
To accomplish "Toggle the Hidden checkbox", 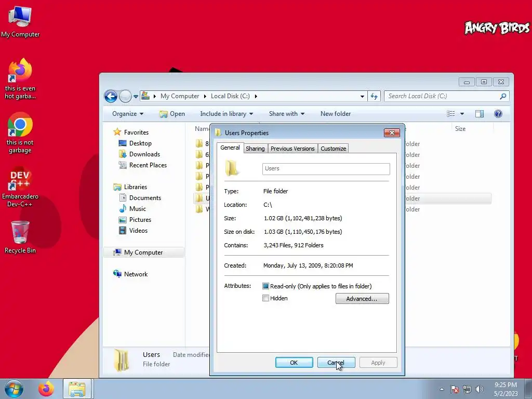I will point(265,298).
